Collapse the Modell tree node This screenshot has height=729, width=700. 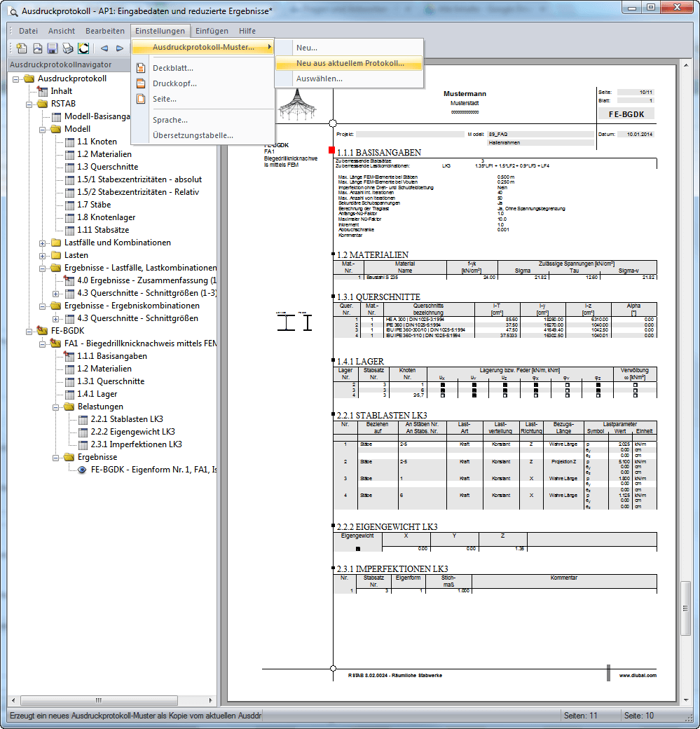(42, 130)
